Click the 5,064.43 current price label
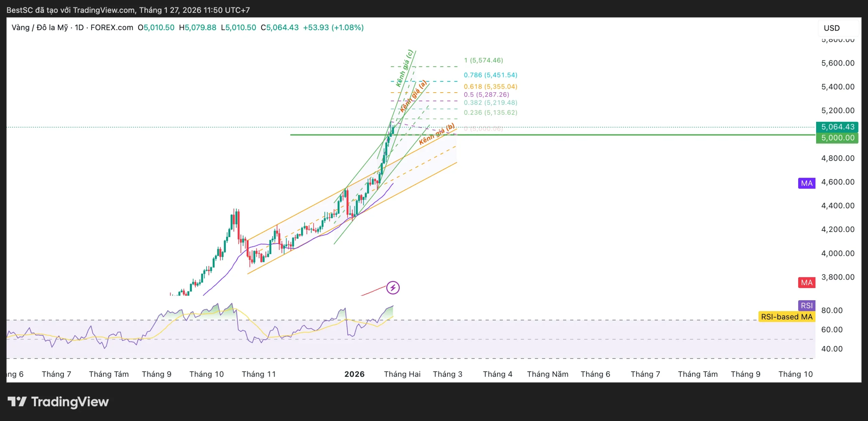Screen dimensions: 868x421 tap(837, 127)
